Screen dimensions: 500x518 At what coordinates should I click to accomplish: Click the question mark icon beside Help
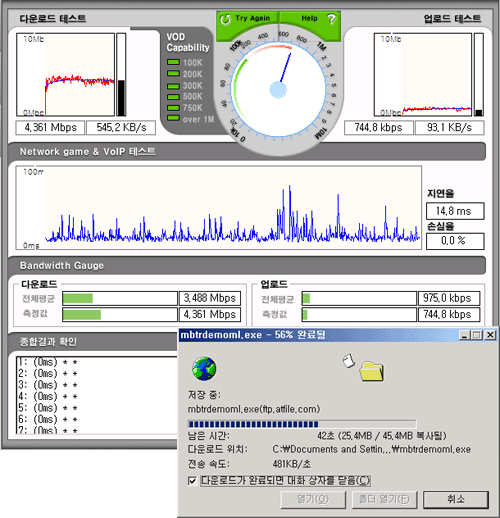[331, 19]
